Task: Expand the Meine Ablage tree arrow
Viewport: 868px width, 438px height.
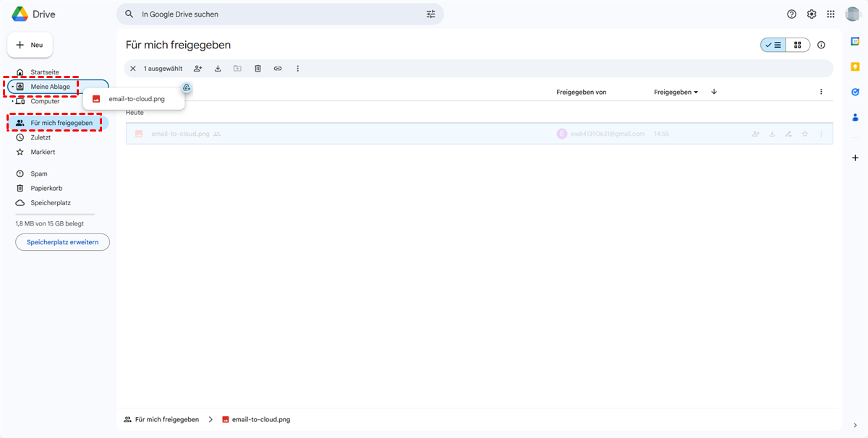Action: pos(12,87)
